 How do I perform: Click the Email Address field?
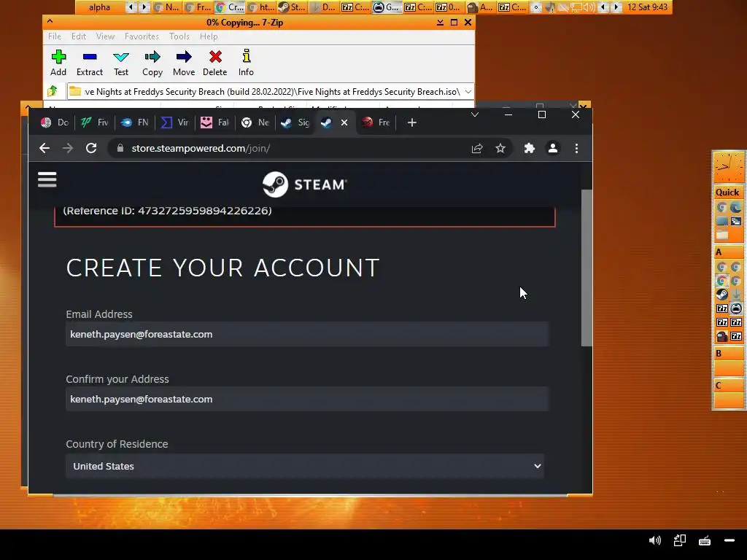coord(307,334)
